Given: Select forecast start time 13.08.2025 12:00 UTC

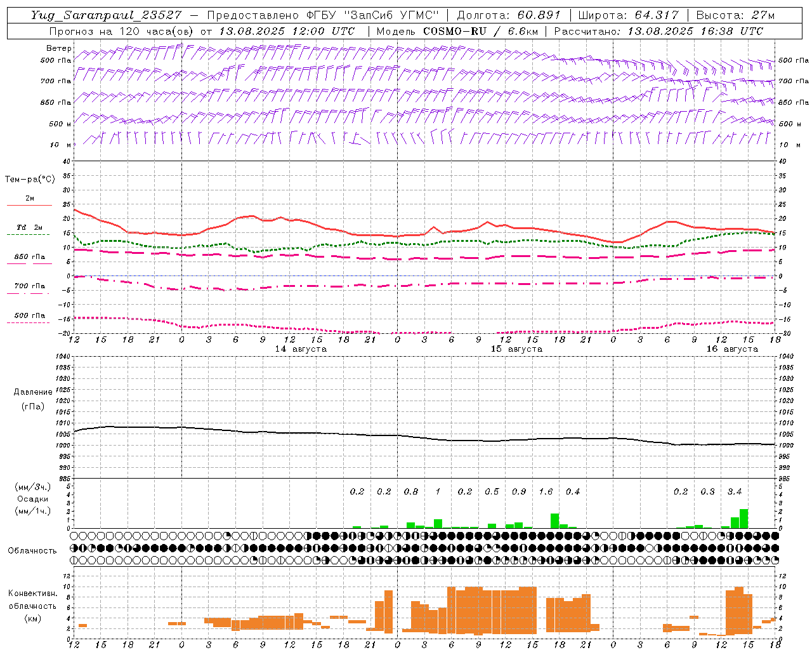Looking at the screenshot, I should coord(287,31).
